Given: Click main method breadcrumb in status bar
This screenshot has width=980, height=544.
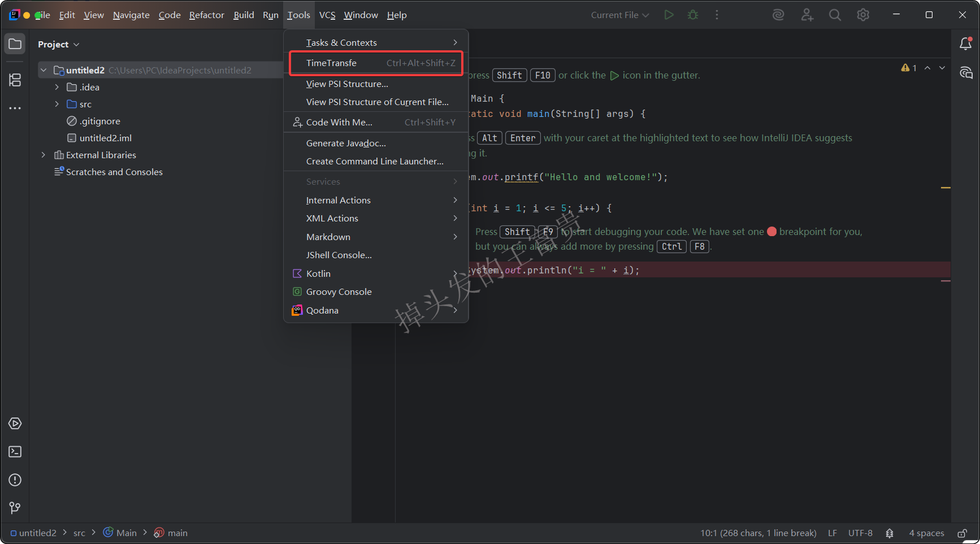Looking at the screenshot, I should [171, 533].
